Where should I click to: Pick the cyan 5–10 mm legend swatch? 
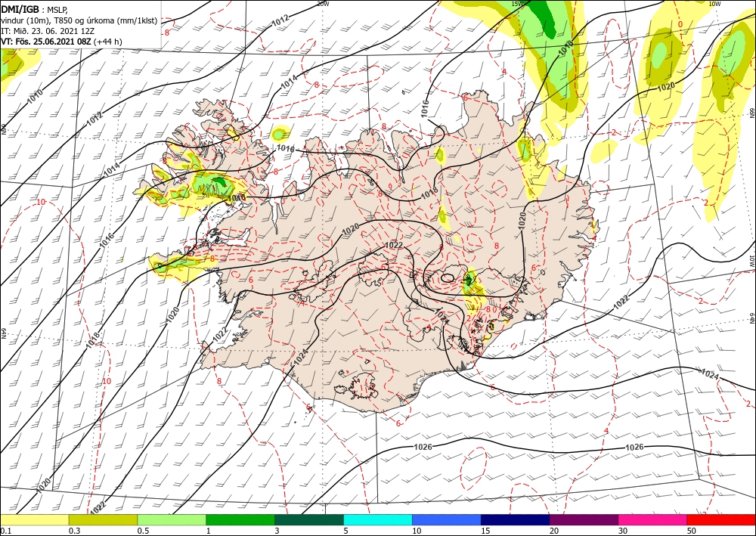point(378,519)
